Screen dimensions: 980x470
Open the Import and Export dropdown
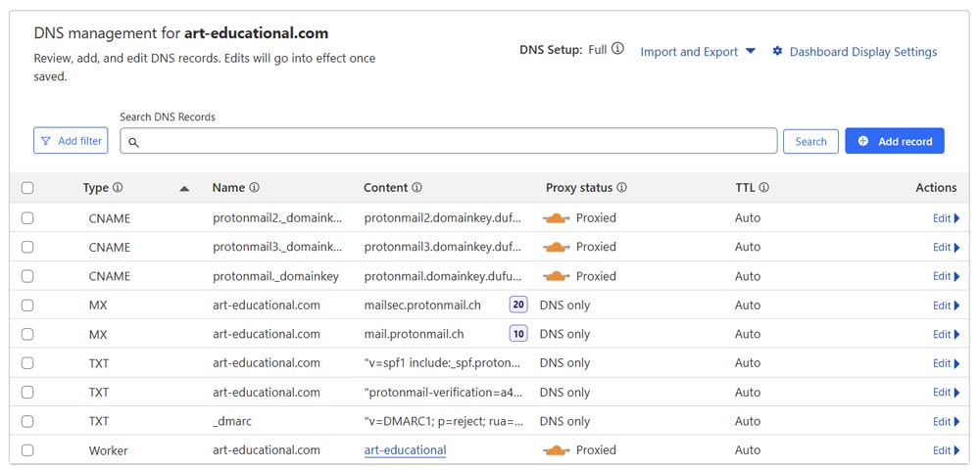pyautogui.click(x=698, y=52)
